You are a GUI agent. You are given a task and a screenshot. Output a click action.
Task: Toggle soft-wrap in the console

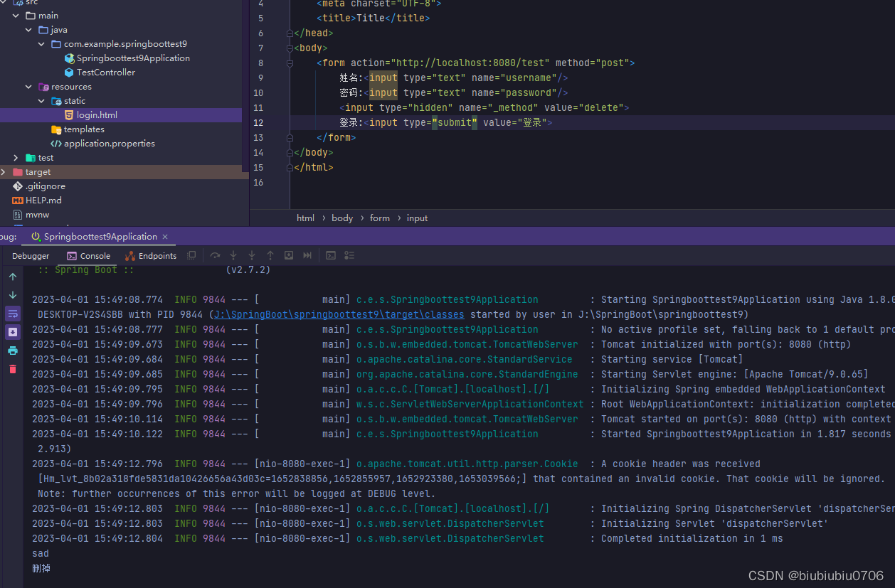point(13,313)
